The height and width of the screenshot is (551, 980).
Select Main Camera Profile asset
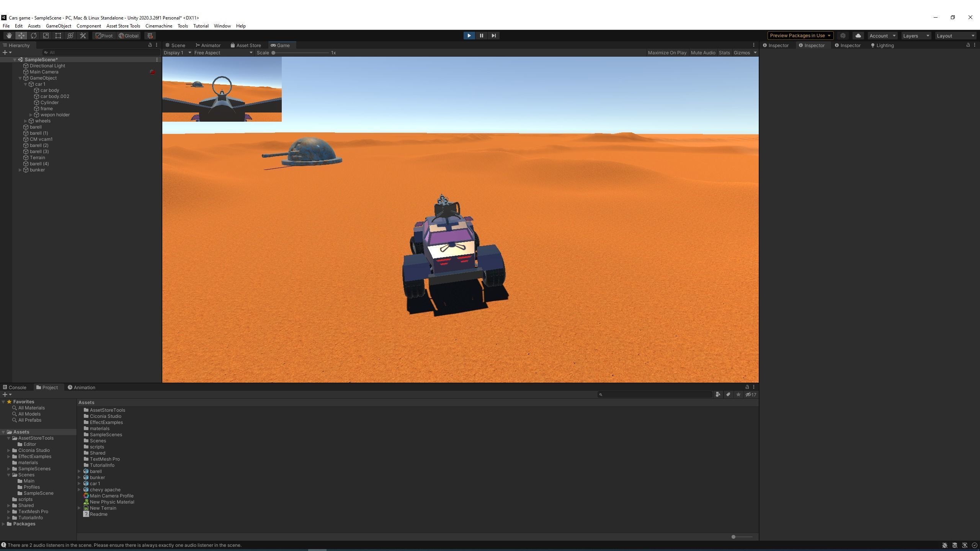pyautogui.click(x=111, y=496)
